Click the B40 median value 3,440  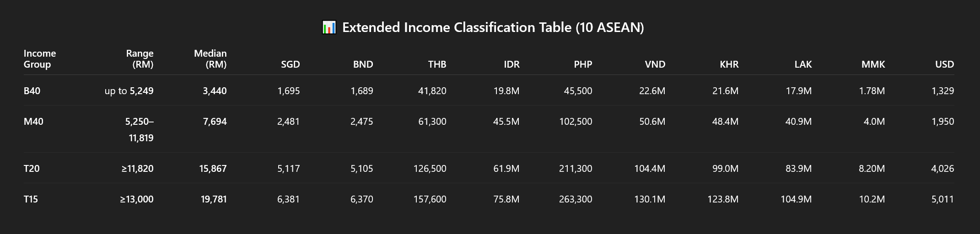point(215,91)
